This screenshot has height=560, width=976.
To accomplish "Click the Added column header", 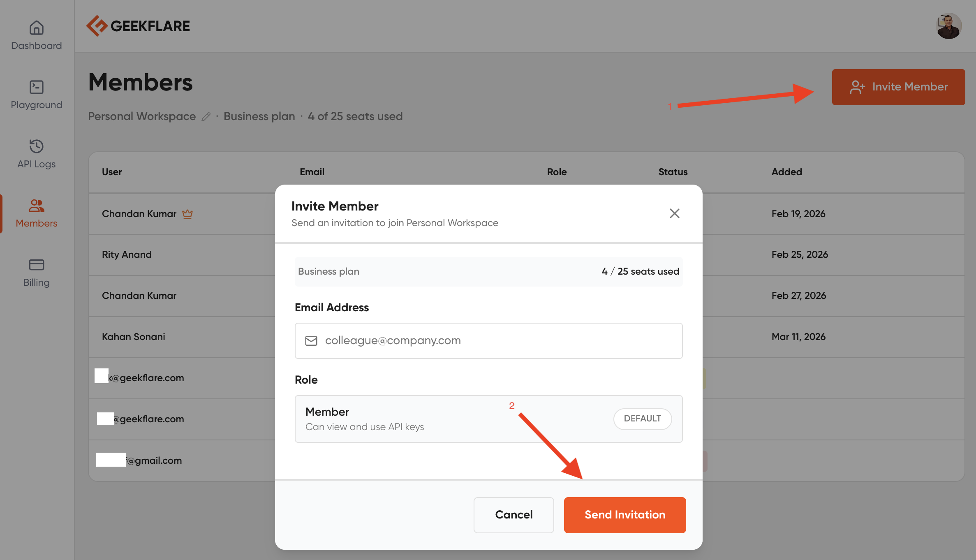I will click(786, 172).
